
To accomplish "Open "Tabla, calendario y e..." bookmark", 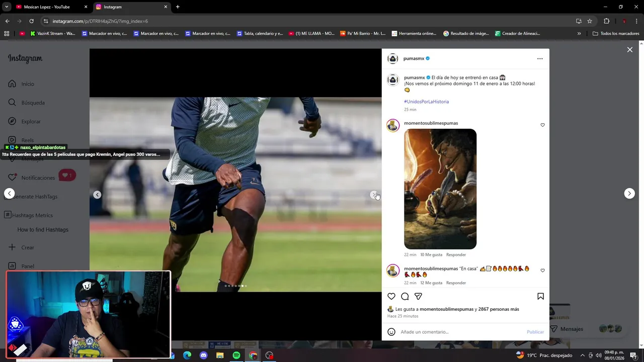I will 259,34.
